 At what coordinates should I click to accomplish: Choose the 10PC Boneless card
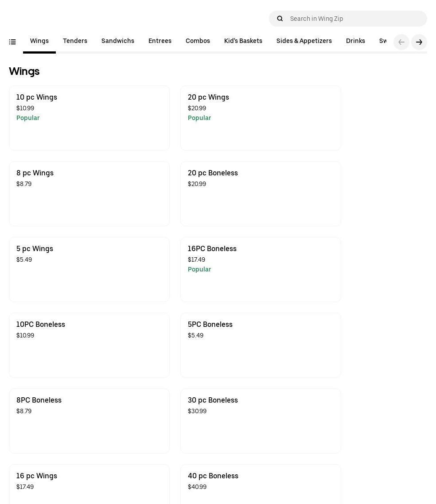pyautogui.click(x=89, y=345)
